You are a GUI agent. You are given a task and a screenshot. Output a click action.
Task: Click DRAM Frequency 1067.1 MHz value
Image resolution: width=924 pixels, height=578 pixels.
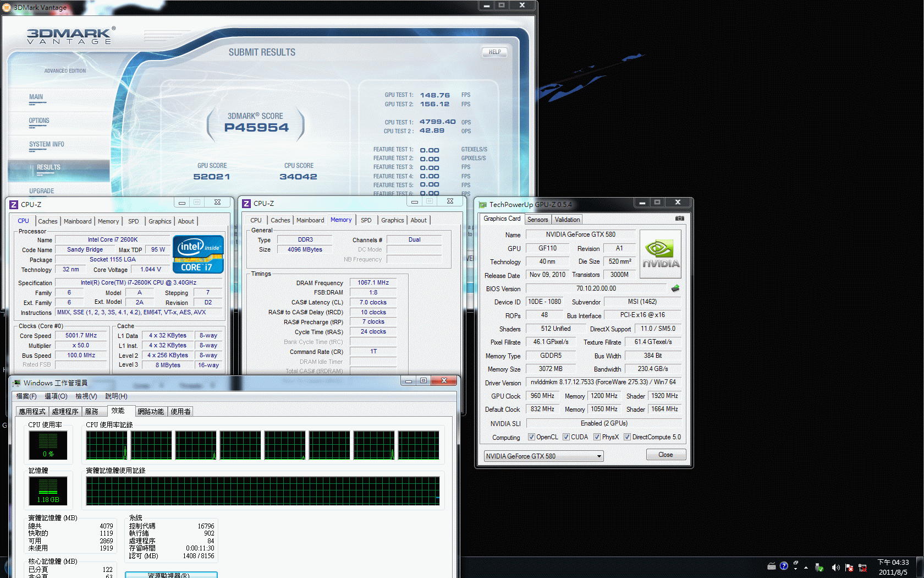tap(373, 282)
